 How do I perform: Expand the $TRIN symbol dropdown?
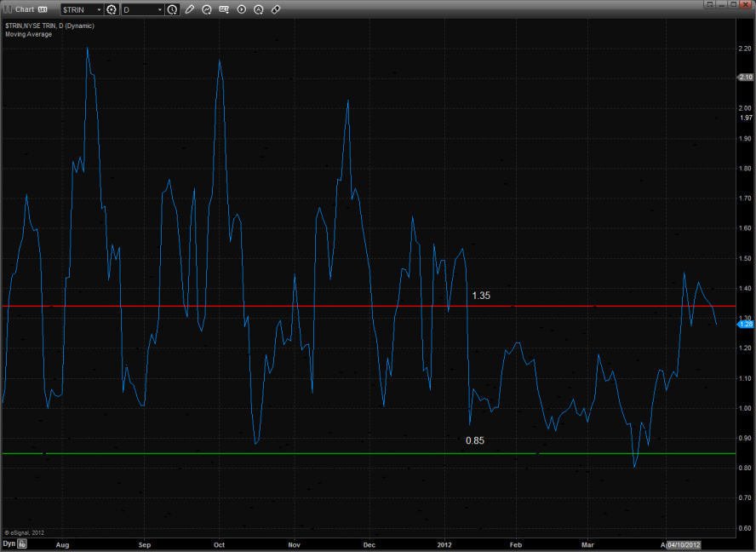(x=98, y=9)
